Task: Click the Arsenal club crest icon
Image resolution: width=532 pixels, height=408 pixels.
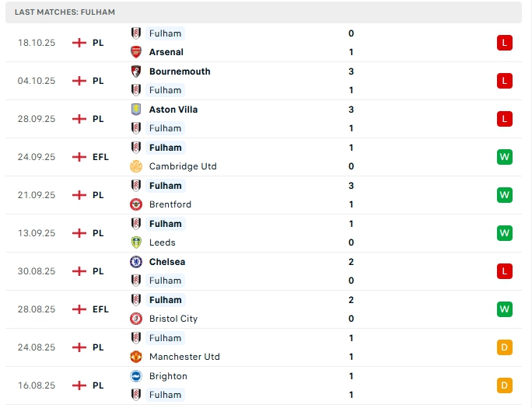Action: (x=136, y=52)
